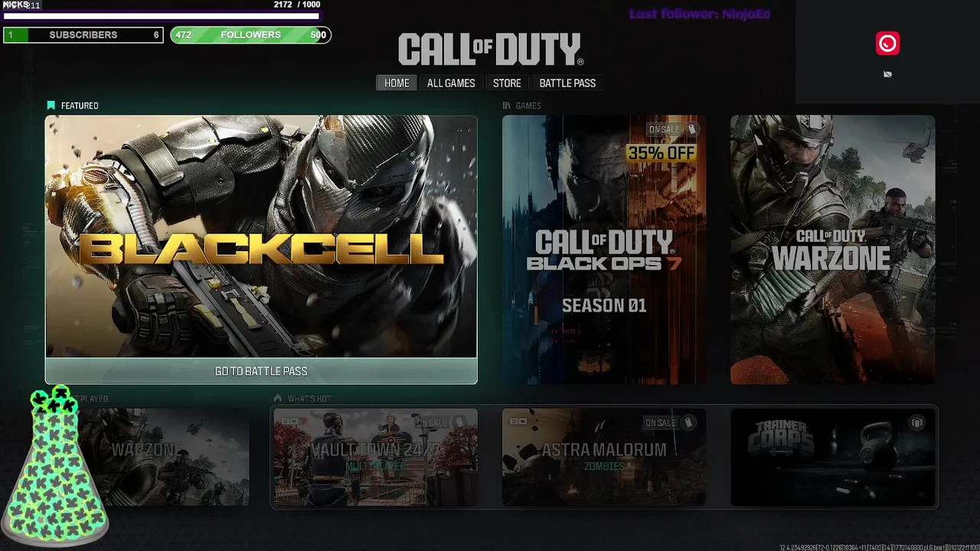Open the Astra Malorum Zombies tile

(604, 457)
